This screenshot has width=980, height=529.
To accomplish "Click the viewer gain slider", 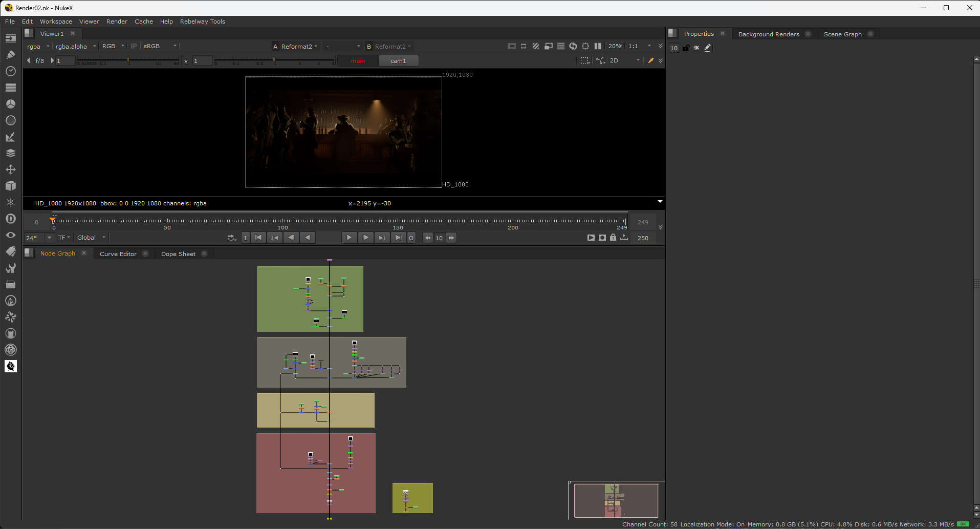I will point(128,60).
